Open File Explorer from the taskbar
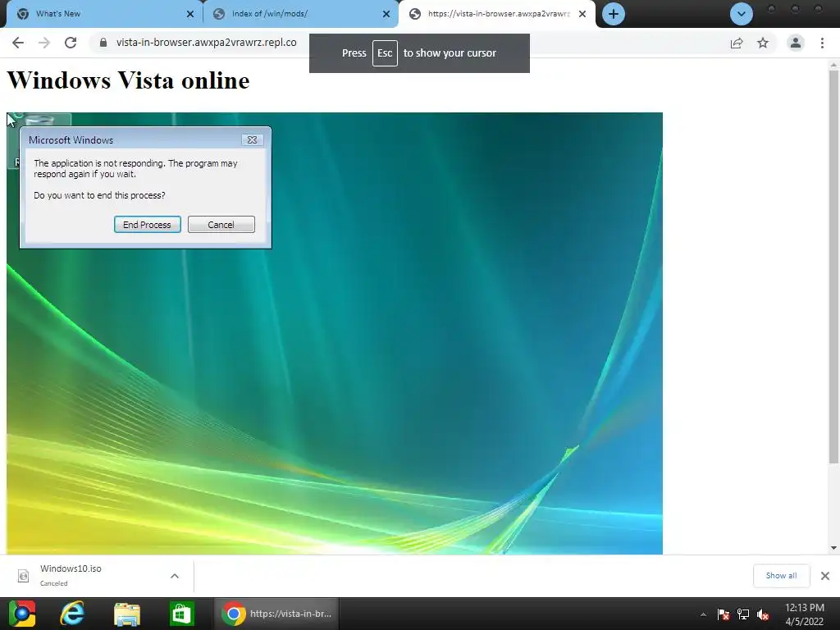Image resolution: width=840 pixels, height=630 pixels. click(127, 614)
